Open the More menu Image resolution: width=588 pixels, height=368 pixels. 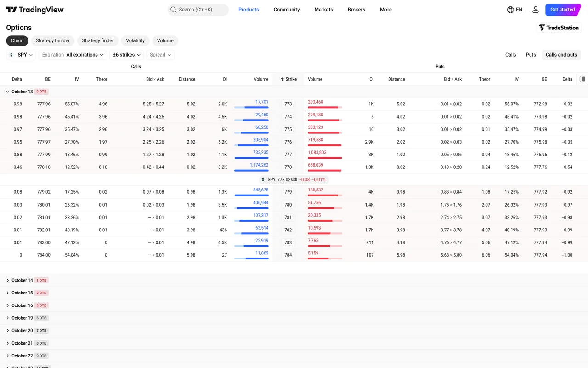[x=386, y=10]
